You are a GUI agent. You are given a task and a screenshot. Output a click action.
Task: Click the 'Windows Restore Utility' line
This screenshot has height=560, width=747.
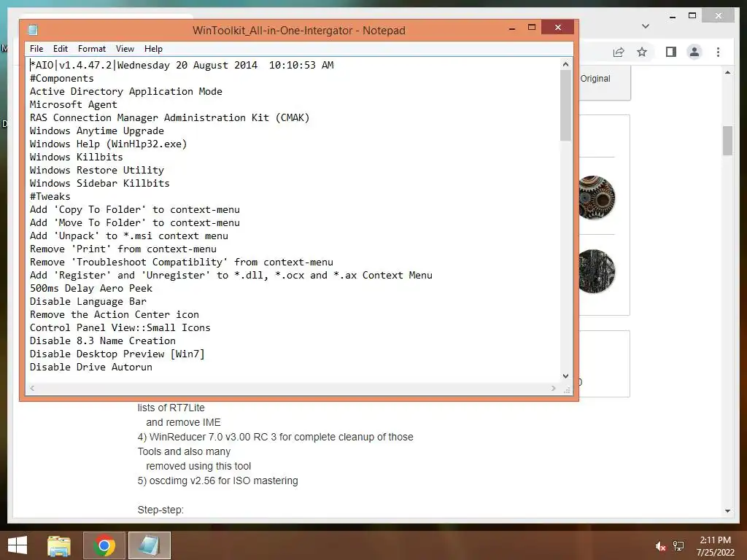tap(97, 170)
